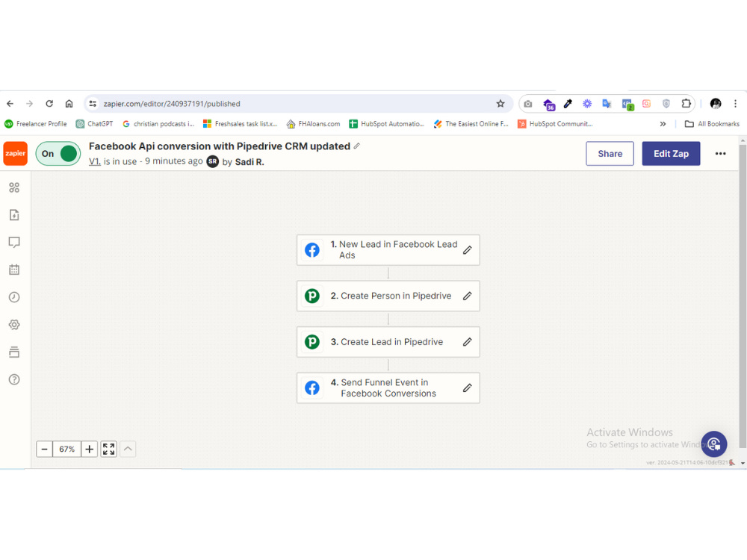Open the feedback chat bubble icon
The width and height of the screenshot is (747, 560).
click(x=14, y=242)
